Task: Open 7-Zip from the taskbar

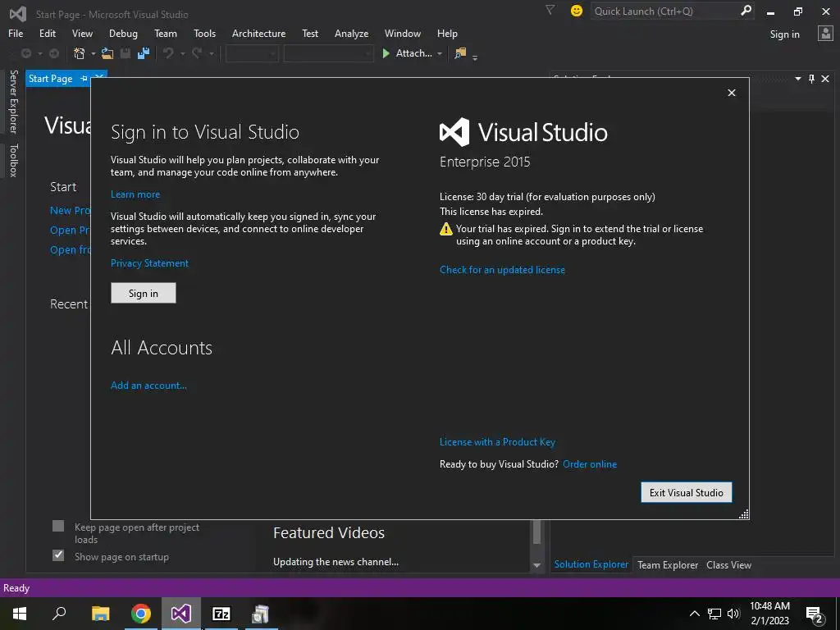Action: click(x=221, y=614)
